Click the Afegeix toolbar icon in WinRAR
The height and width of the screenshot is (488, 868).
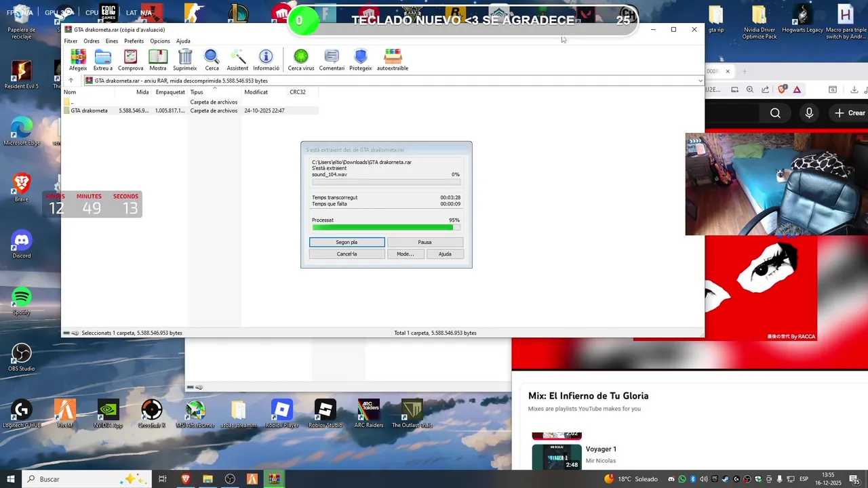coord(78,60)
